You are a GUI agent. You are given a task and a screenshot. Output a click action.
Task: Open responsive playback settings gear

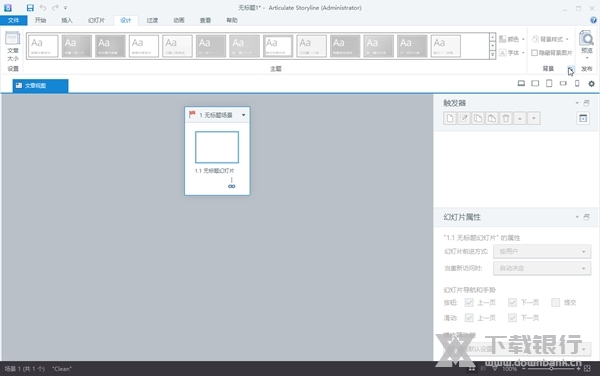coord(591,83)
